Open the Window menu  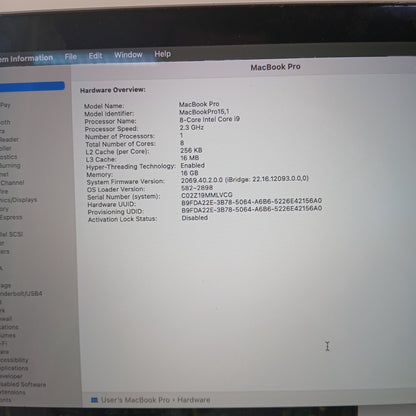pyautogui.click(x=128, y=55)
